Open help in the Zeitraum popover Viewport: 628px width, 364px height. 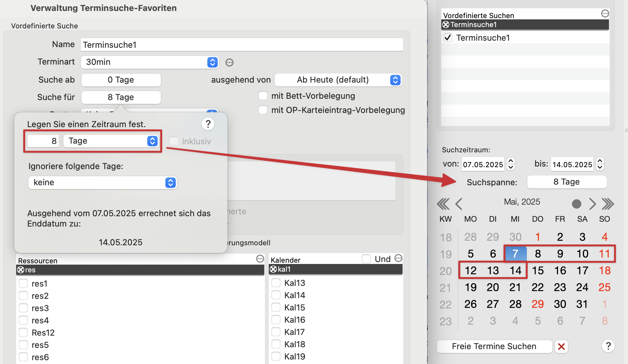(x=208, y=124)
